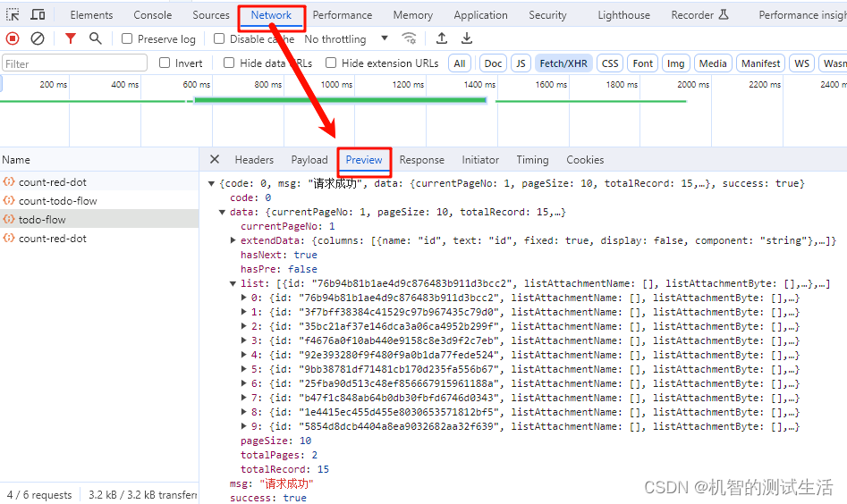Switch to the Elements panel
This screenshot has width=847, height=504.
pos(91,15)
